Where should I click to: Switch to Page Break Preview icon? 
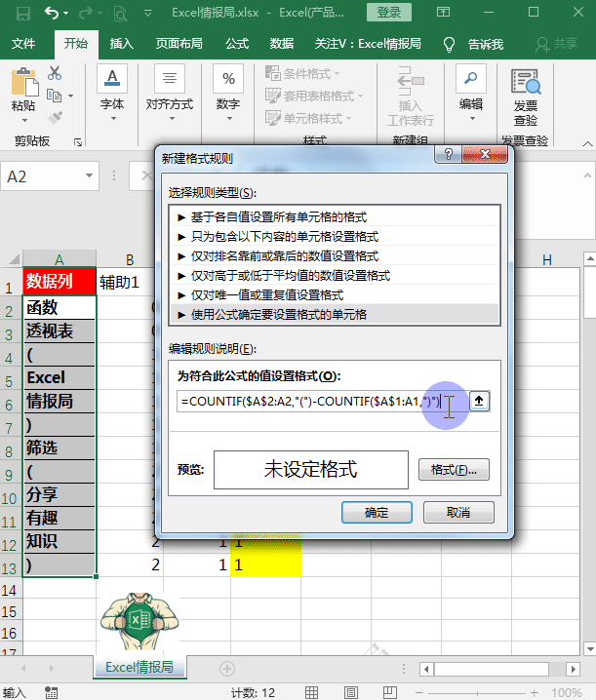click(x=389, y=692)
